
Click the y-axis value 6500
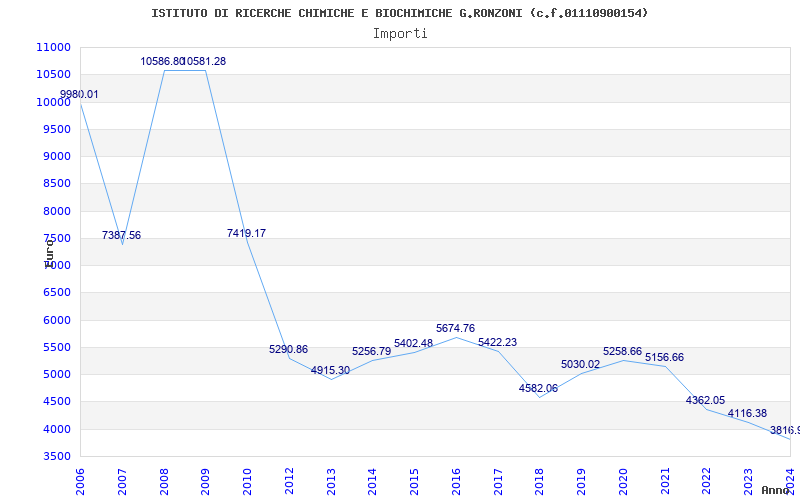[x=56, y=293]
